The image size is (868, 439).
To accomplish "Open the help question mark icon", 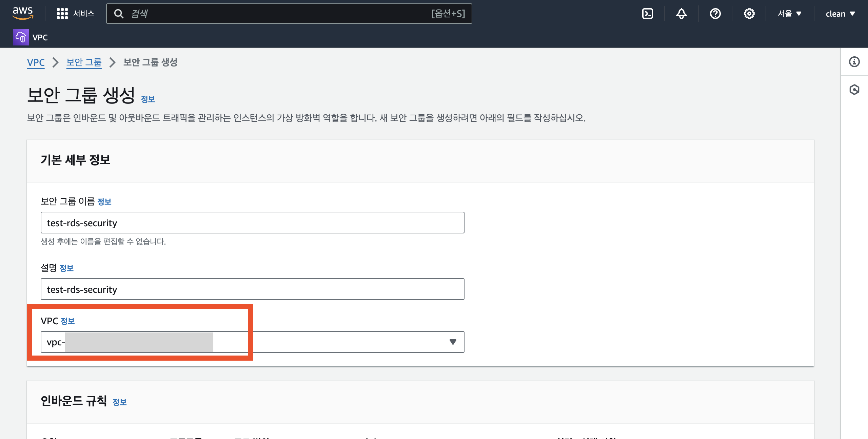I will point(715,14).
